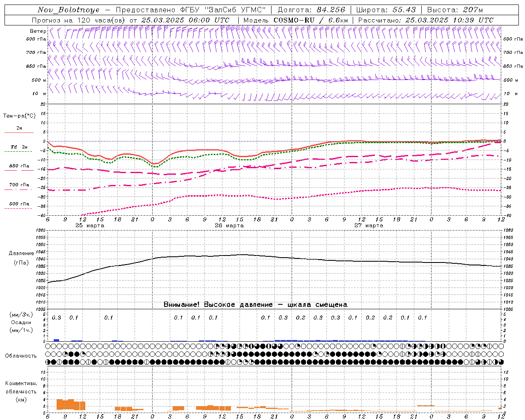This screenshot has width=525, height=420.
Task: Click the (мм/1ч.) precipitation unit label
Action: click(x=21, y=330)
